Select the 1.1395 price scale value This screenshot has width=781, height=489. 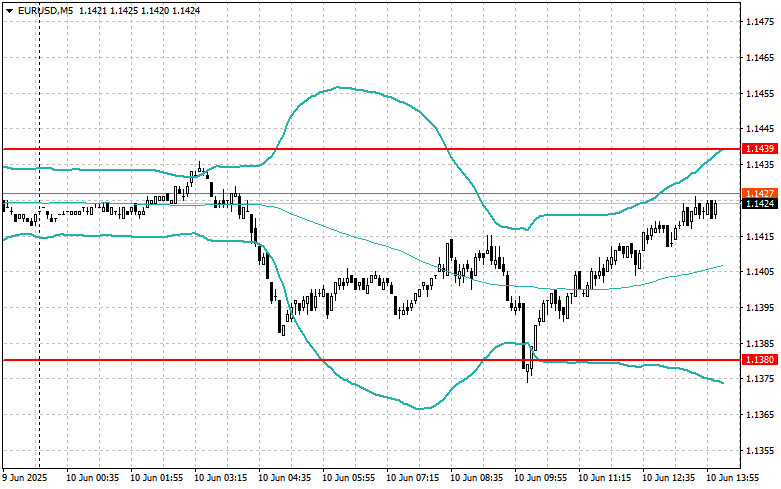(x=760, y=308)
